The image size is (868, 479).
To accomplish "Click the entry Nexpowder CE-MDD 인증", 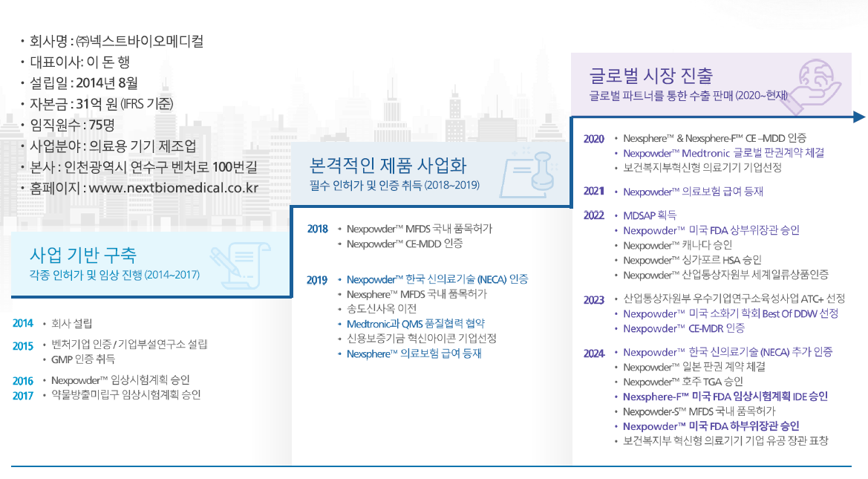I will click(405, 244).
